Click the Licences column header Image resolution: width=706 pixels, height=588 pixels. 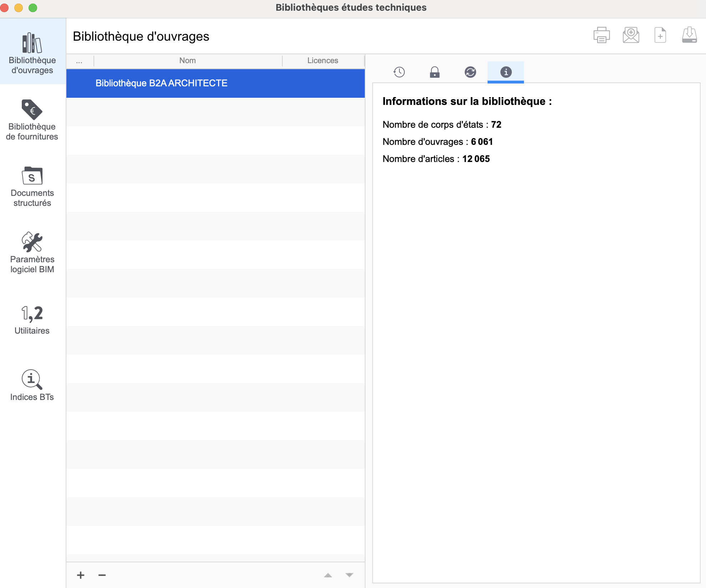point(323,61)
